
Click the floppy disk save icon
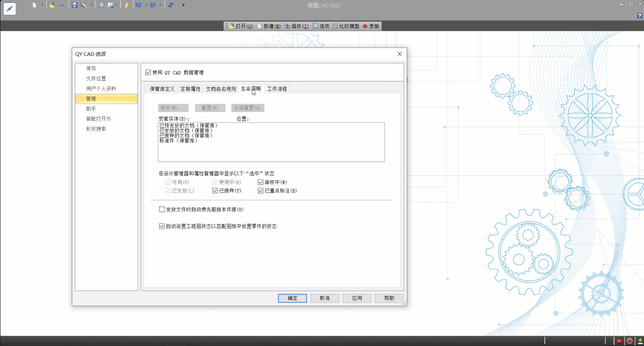(x=74, y=5)
